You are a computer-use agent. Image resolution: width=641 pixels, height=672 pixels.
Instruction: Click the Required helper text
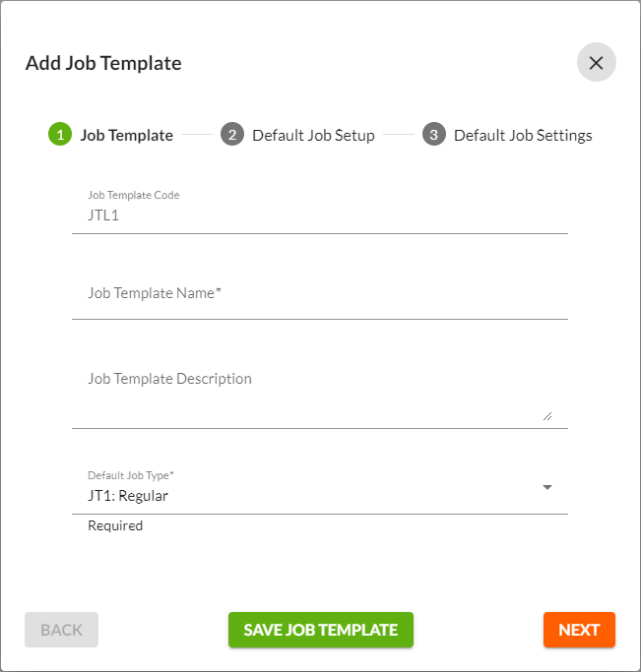tap(115, 525)
